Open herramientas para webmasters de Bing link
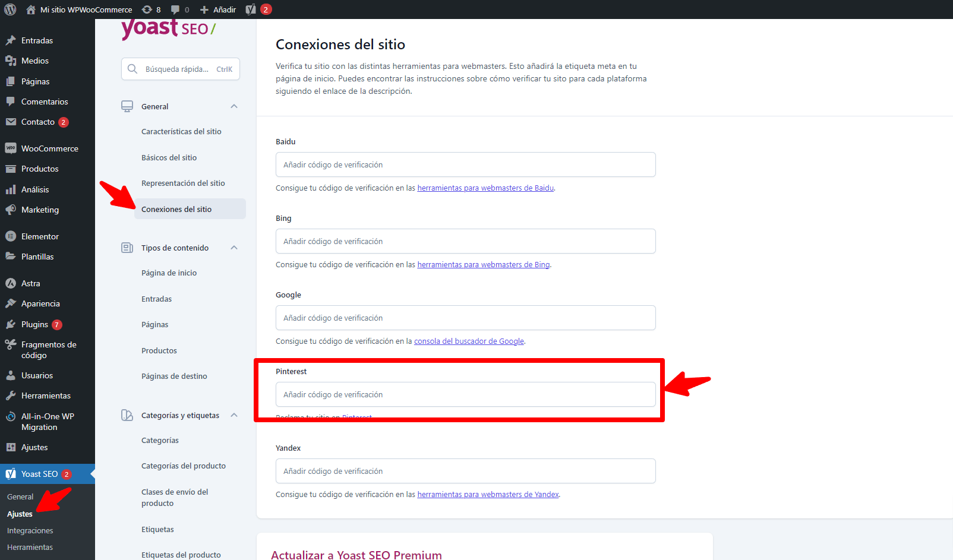 [x=484, y=265]
